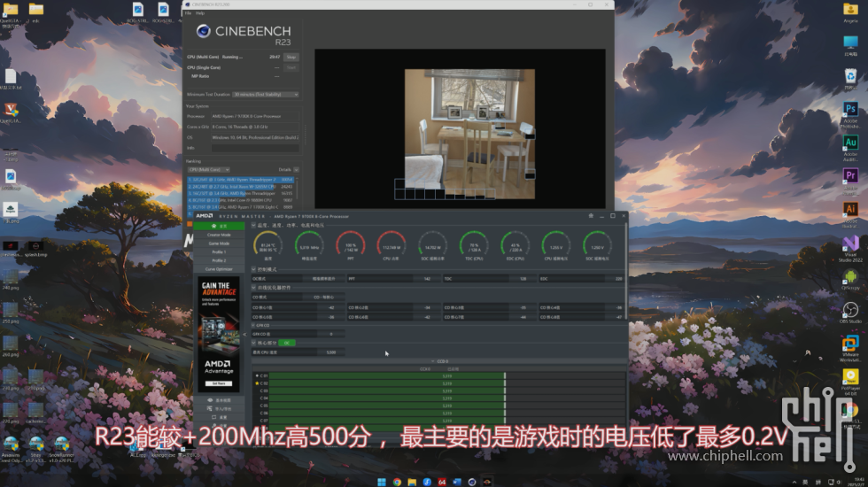Open the OC mode selector
The width and height of the screenshot is (868, 487).
(323, 279)
